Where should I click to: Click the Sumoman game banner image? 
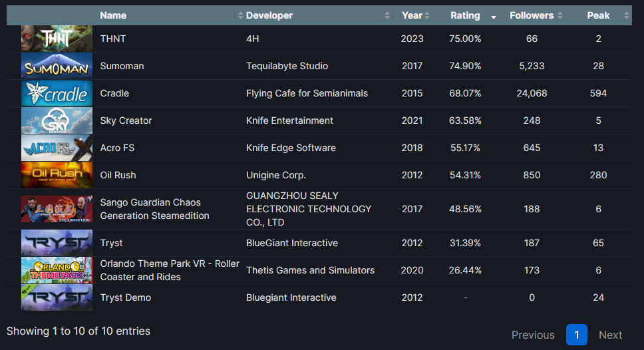point(57,66)
